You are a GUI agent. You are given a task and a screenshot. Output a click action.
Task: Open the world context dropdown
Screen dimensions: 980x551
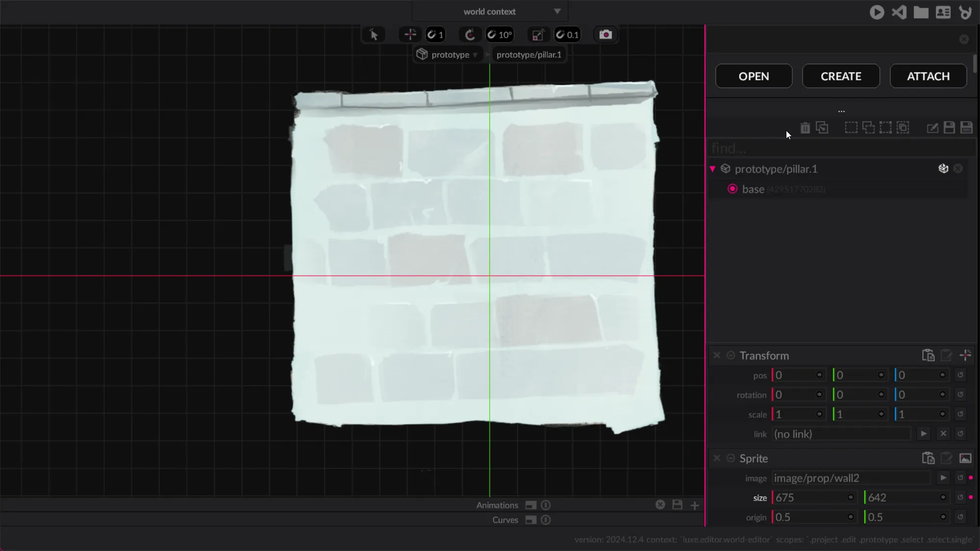pyautogui.click(x=490, y=11)
